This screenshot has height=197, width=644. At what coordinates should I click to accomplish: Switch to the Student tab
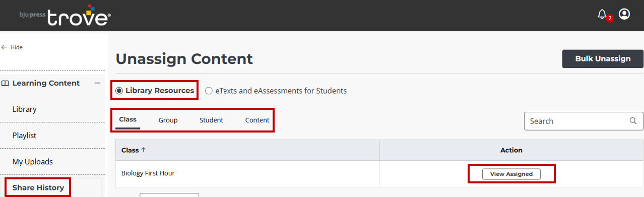pos(211,120)
